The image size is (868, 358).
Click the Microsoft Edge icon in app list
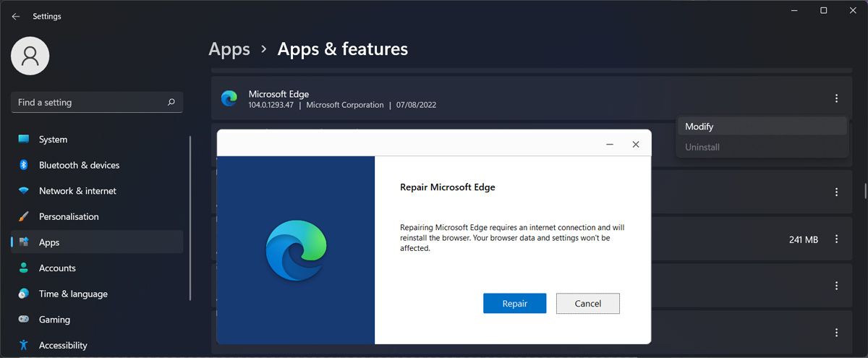229,98
